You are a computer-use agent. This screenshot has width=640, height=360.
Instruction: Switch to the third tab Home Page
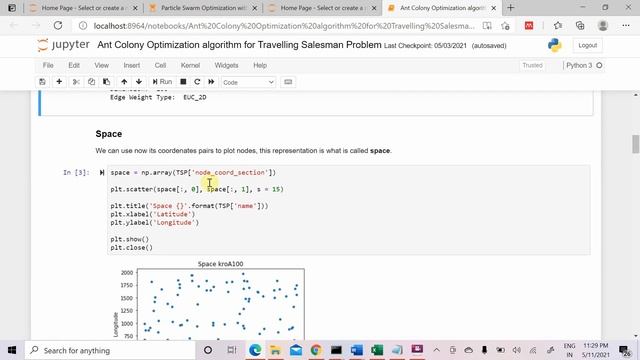tap(322, 8)
